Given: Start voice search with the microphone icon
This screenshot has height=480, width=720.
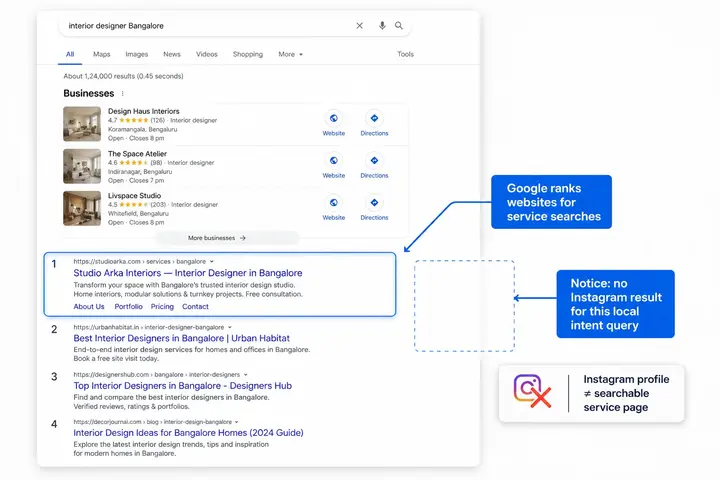Looking at the screenshot, I should 382,26.
